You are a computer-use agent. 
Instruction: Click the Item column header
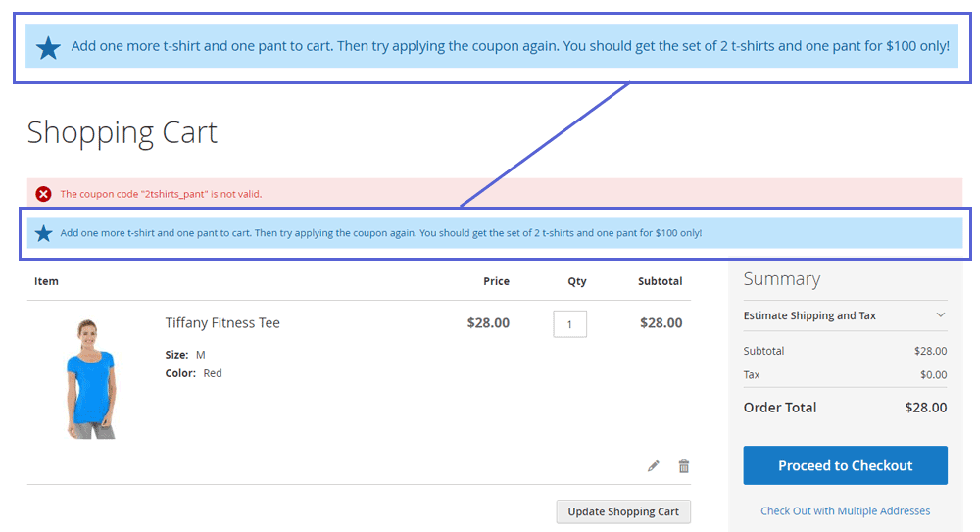pyautogui.click(x=46, y=281)
